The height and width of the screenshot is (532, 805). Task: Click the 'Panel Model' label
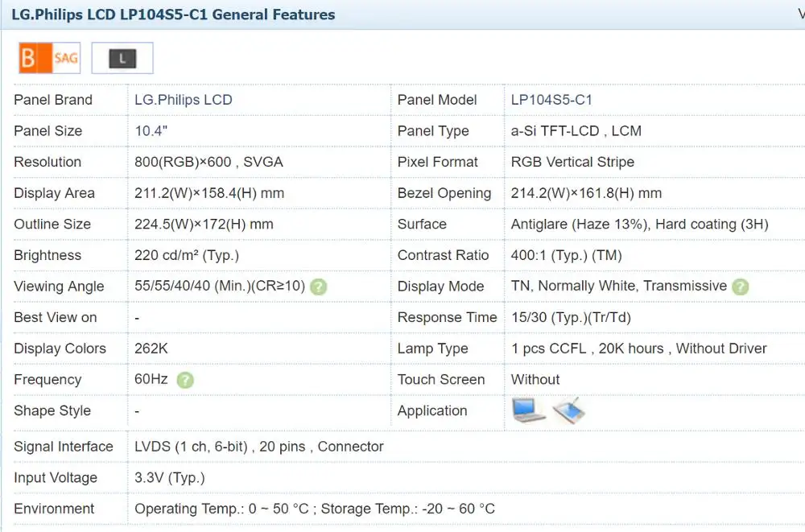click(437, 100)
